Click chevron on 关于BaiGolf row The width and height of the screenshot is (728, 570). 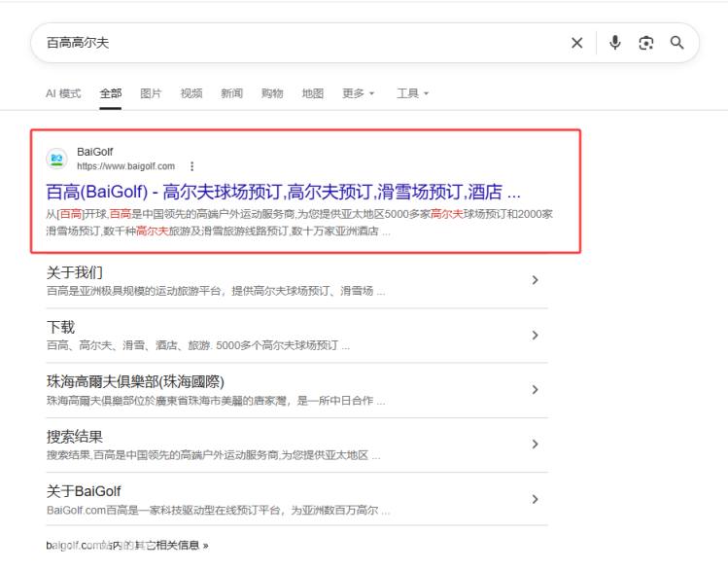click(535, 499)
